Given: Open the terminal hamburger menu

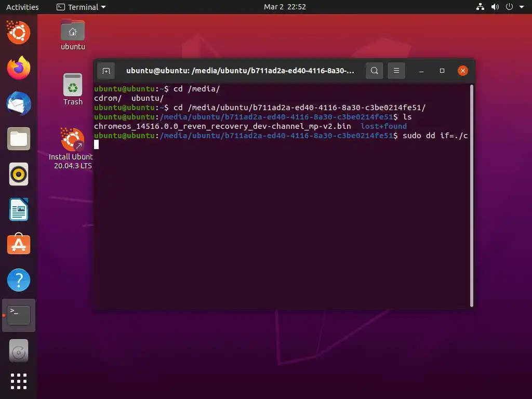Looking at the screenshot, I should click(396, 71).
